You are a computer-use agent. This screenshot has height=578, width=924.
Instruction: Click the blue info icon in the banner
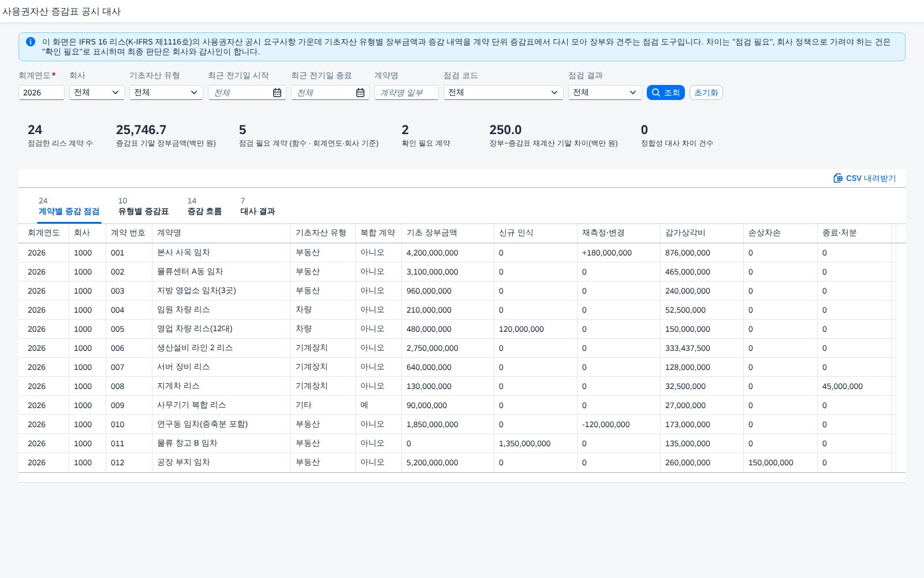click(x=31, y=42)
